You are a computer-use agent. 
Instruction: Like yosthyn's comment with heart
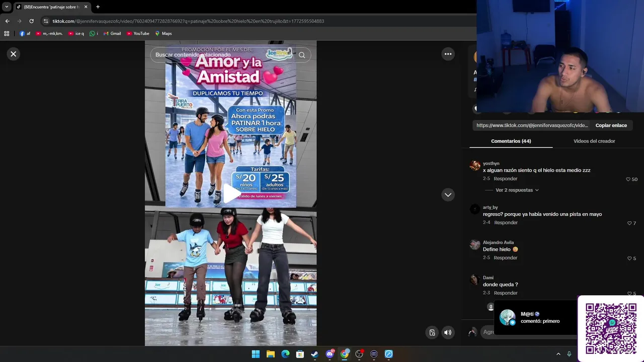[628, 179]
